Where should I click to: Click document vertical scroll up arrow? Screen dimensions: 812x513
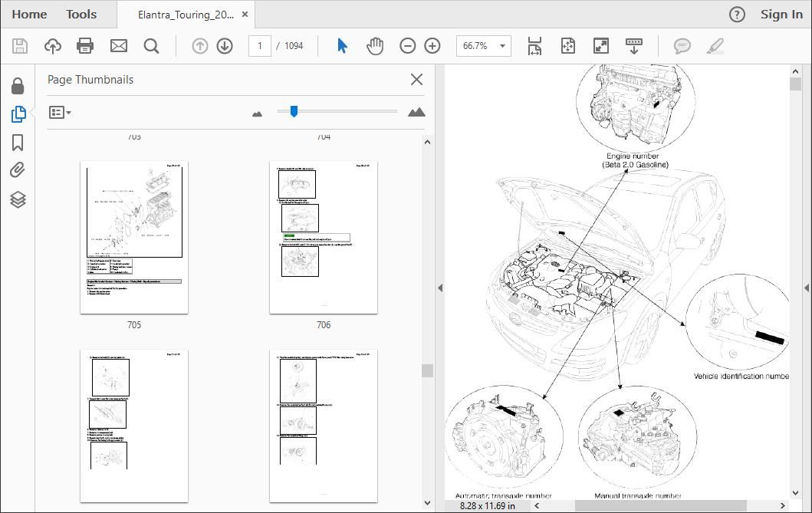pyautogui.click(x=796, y=71)
